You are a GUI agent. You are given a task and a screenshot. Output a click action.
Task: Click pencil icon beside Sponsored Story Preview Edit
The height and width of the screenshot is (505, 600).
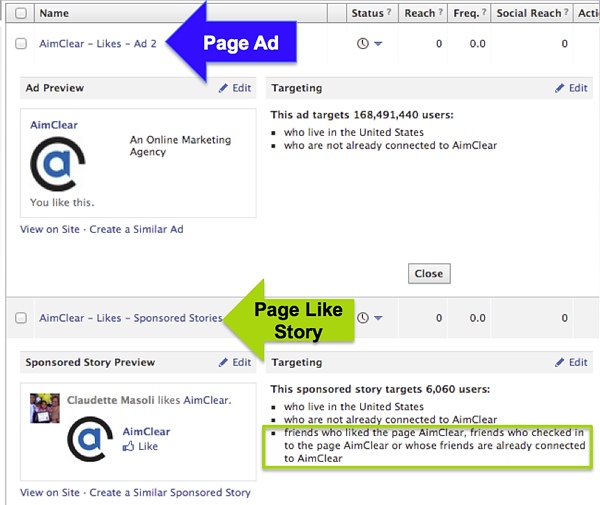pyautogui.click(x=223, y=362)
